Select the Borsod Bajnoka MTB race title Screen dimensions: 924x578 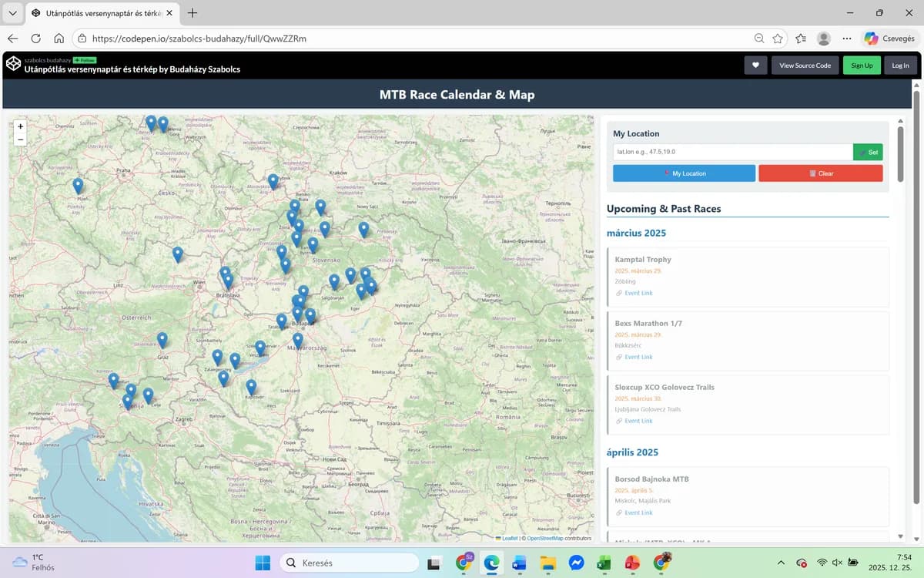[651, 479]
